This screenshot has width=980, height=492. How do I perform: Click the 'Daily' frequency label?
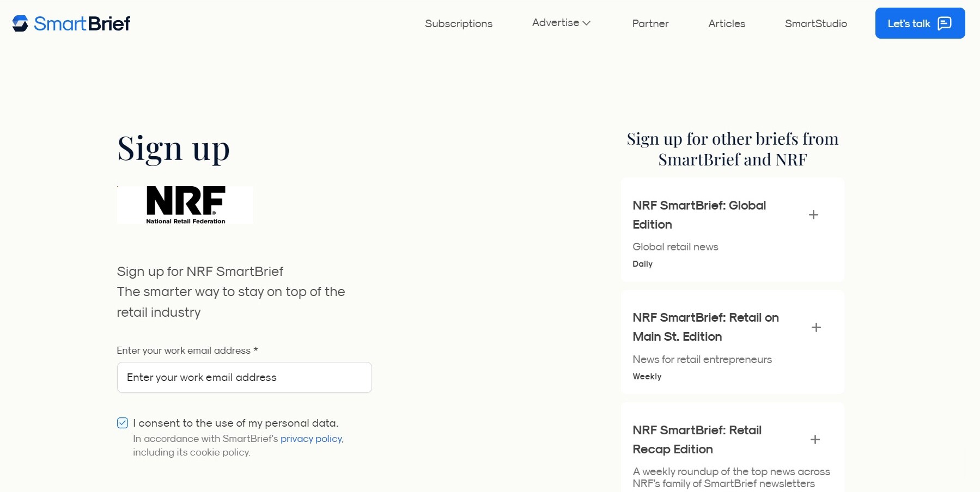coord(643,264)
